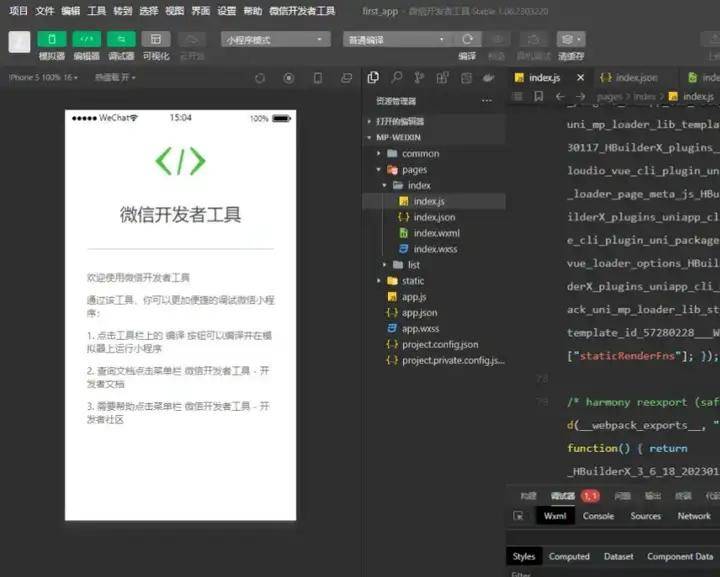720x577 pixels.
Task: Open app.wxss file
Action: pos(434,329)
